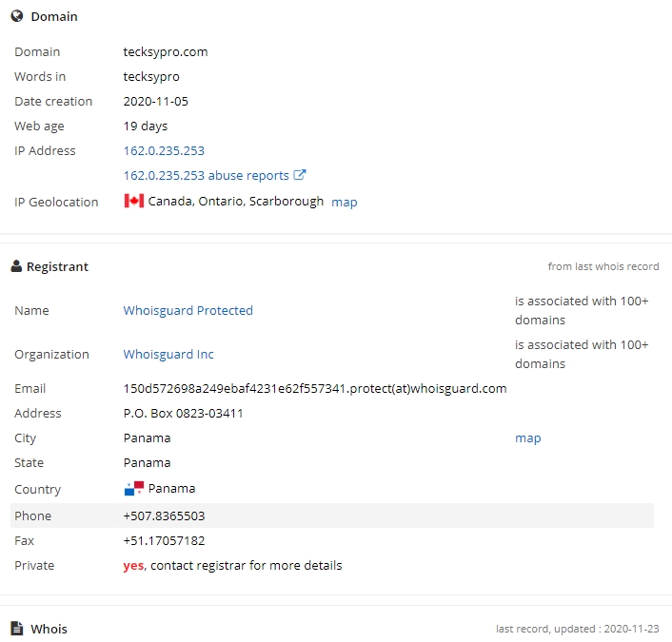672x642 pixels.
Task: Click the Date creation value 2020-11-05
Action: tap(155, 102)
